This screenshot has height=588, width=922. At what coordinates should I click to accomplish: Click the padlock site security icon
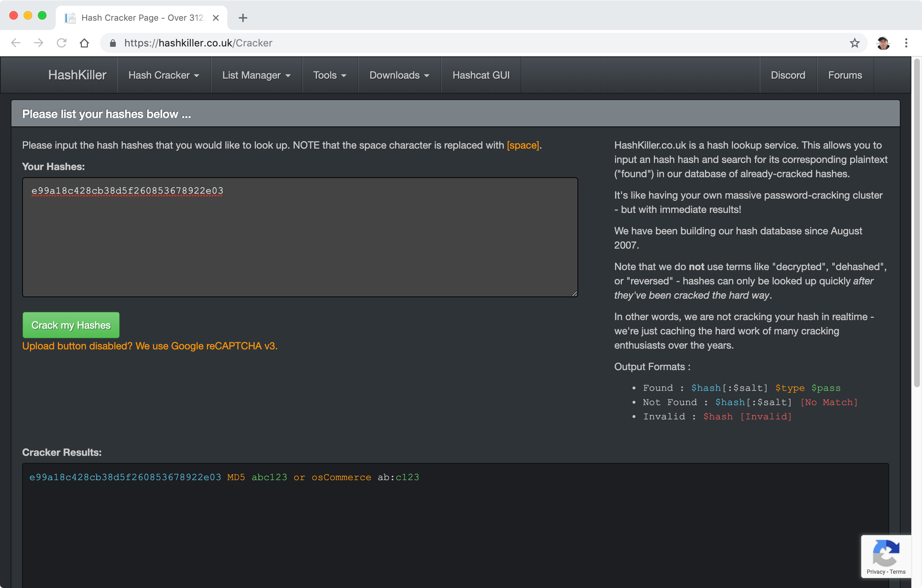point(113,43)
